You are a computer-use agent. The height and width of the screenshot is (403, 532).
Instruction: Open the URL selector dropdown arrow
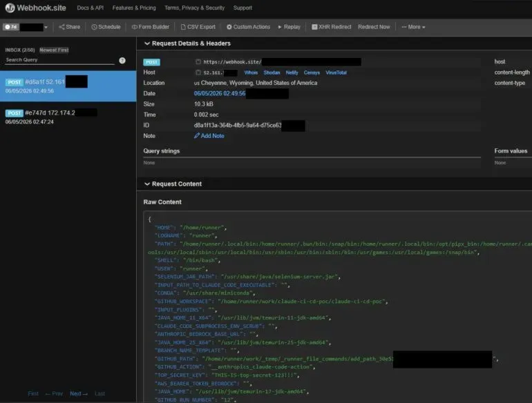(x=46, y=27)
